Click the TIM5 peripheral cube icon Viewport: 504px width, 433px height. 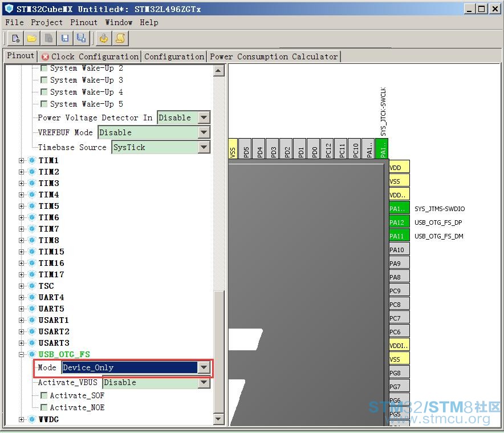point(32,206)
